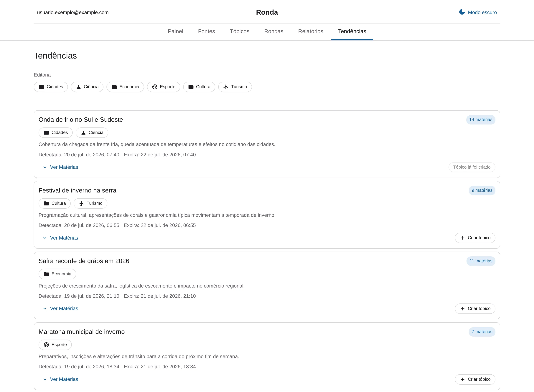This screenshot has height=392, width=534.
Task: Toggle the Ciência editoria filter chip
Action: (x=87, y=87)
